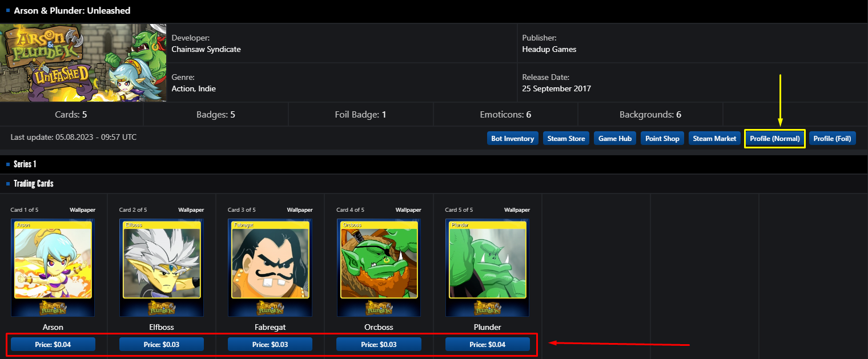Viewport: 868px width, 359px height.
Task: Open Wallpaper link for Card 5 of 5
Action: pos(517,210)
